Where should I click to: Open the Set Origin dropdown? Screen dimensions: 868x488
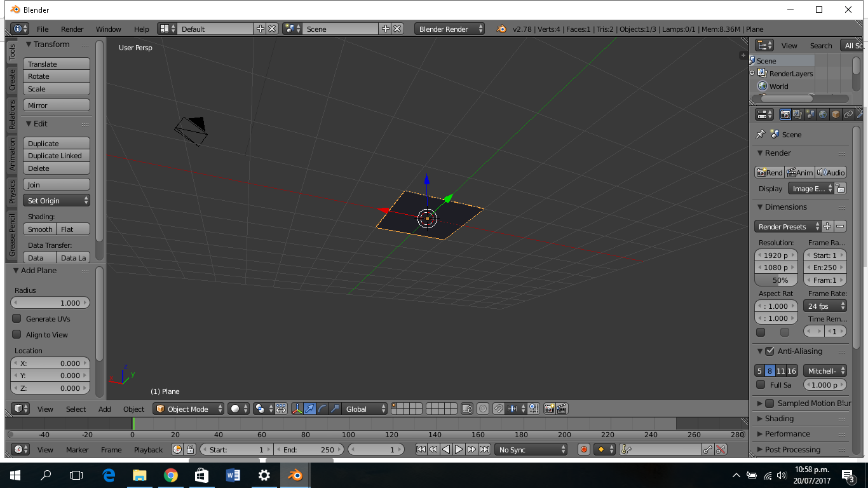(x=57, y=201)
